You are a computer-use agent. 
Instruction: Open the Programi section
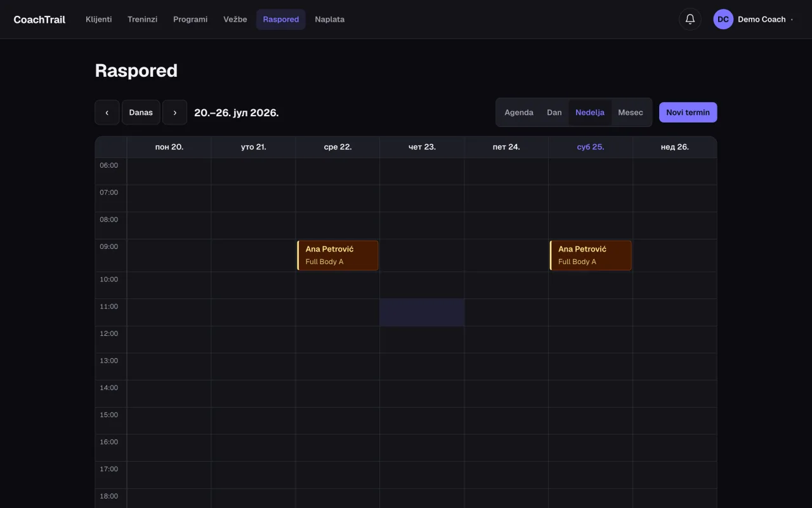pyautogui.click(x=190, y=19)
